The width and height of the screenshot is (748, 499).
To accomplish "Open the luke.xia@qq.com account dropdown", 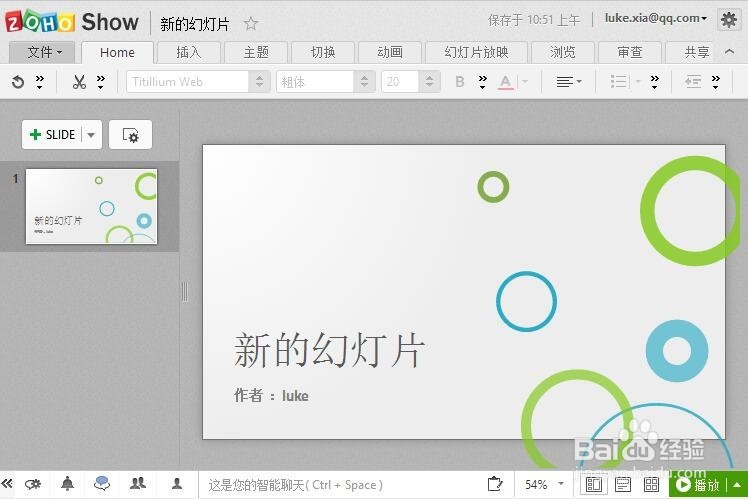I will (656, 18).
